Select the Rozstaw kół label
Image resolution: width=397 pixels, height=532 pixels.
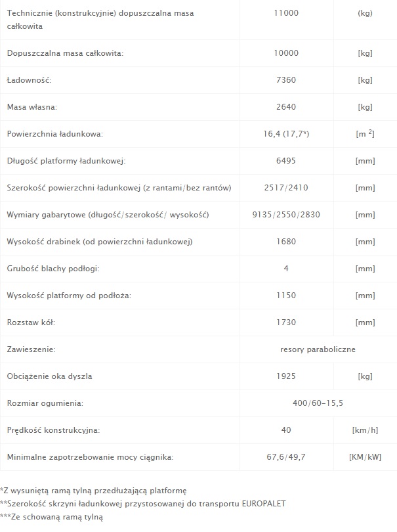click(x=31, y=322)
